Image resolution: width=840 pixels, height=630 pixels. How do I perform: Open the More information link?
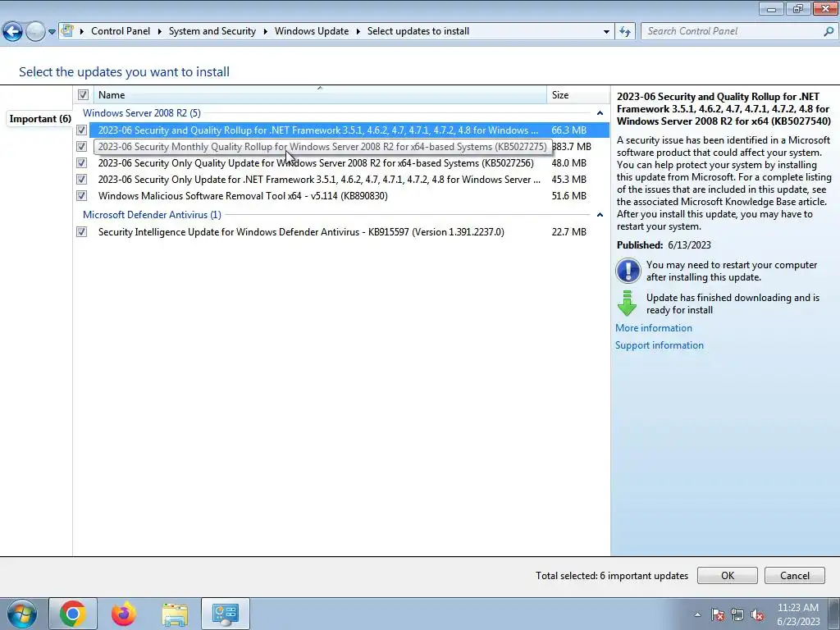654,328
